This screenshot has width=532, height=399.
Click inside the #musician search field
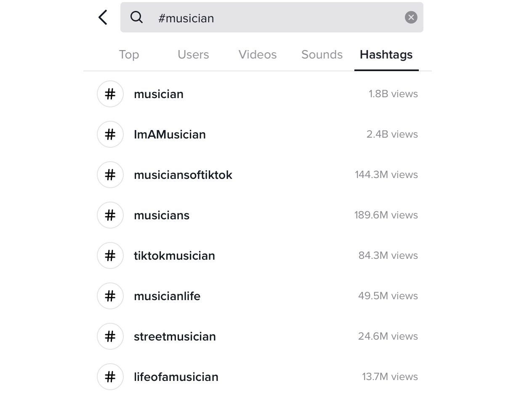point(272,17)
